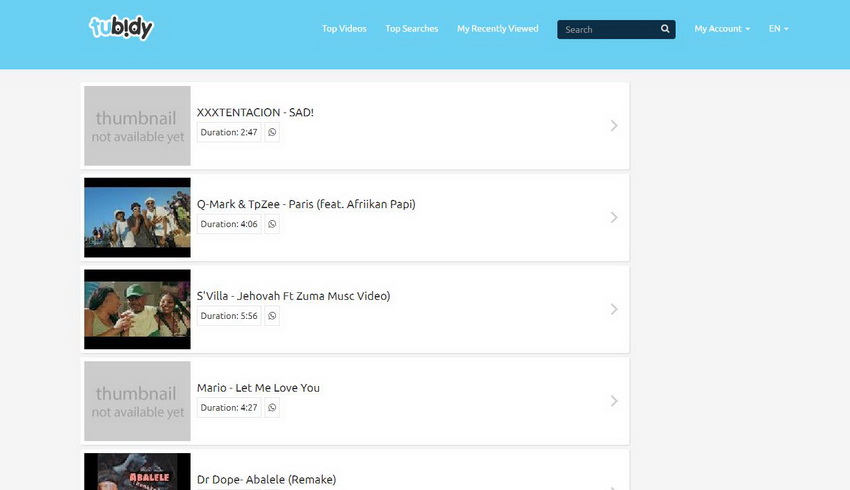
Task: Click Duration: 2:47 label
Action: click(229, 132)
